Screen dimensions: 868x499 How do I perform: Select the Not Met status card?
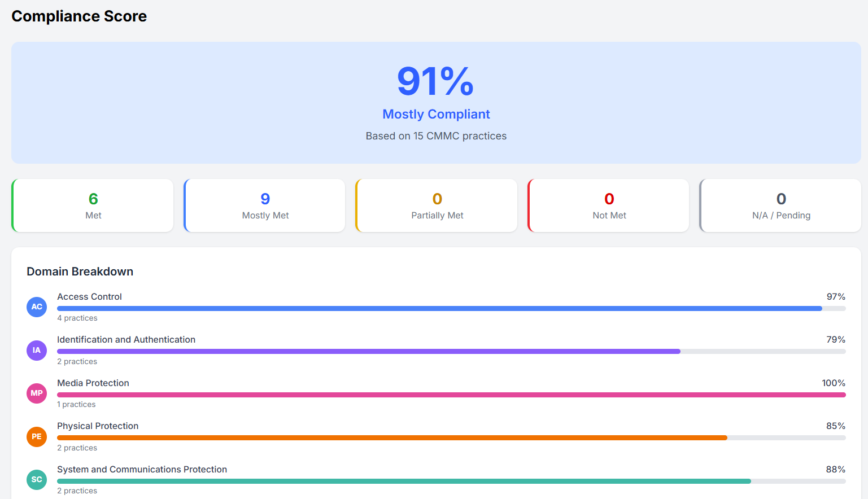(609, 205)
